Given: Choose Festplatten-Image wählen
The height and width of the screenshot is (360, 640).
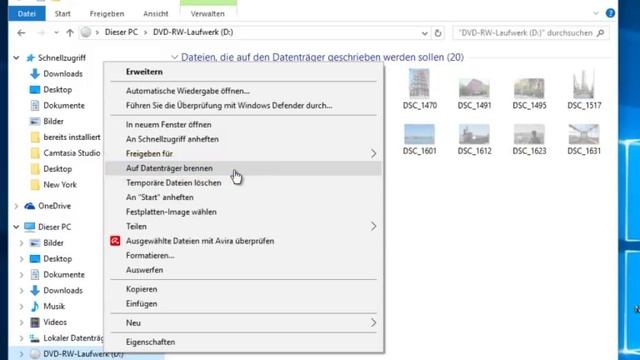Looking at the screenshot, I should [244, 212].
